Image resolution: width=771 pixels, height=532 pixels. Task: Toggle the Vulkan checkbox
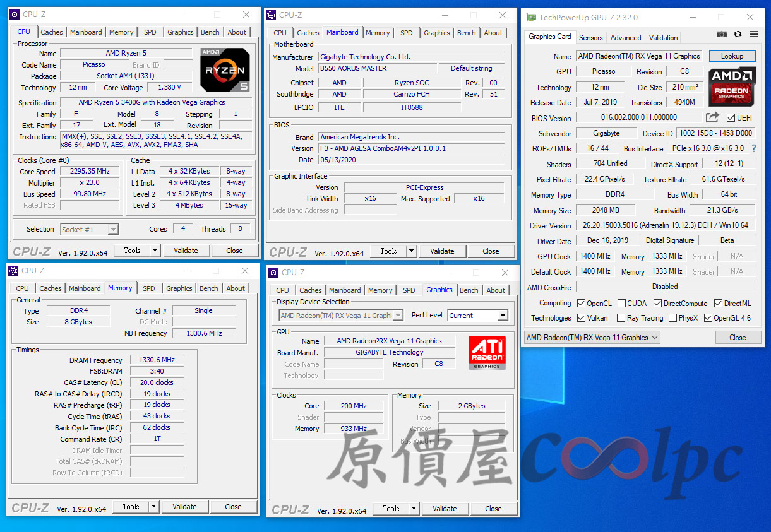click(581, 318)
